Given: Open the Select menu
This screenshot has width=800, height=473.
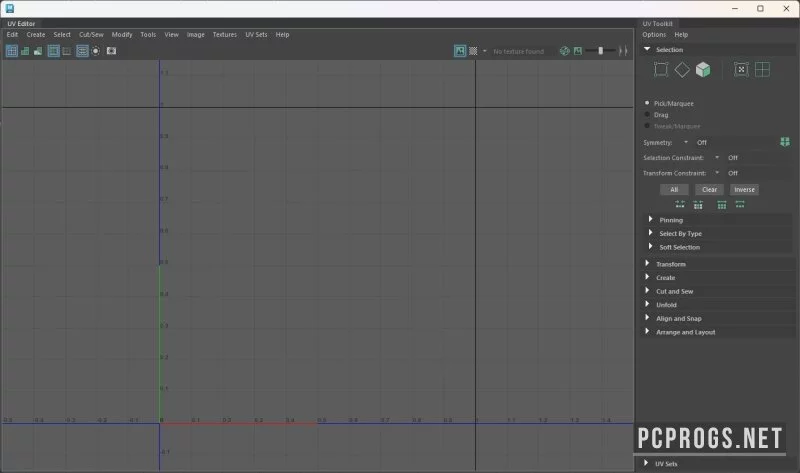Looking at the screenshot, I should [x=62, y=35].
